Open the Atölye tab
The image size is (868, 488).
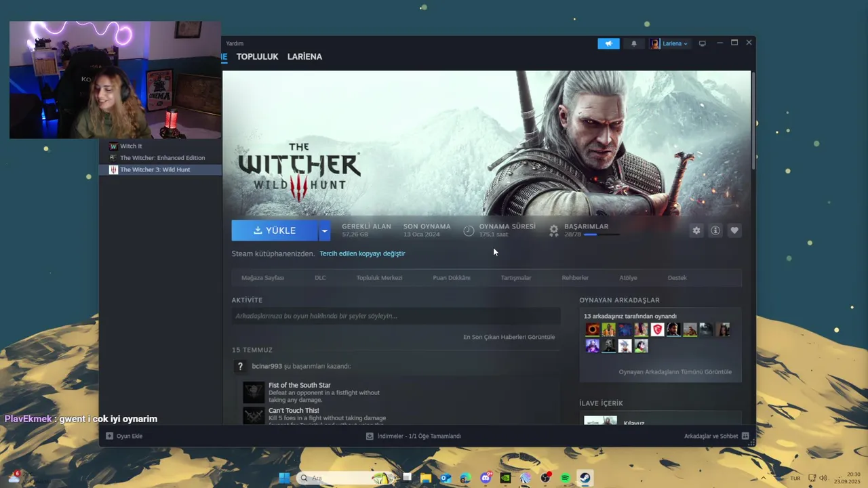click(628, 278)
